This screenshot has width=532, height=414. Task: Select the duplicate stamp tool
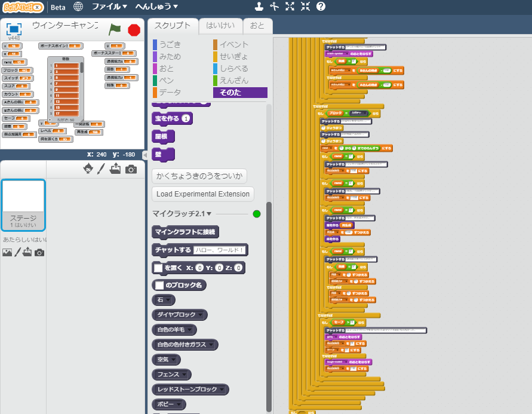(259, 7)
